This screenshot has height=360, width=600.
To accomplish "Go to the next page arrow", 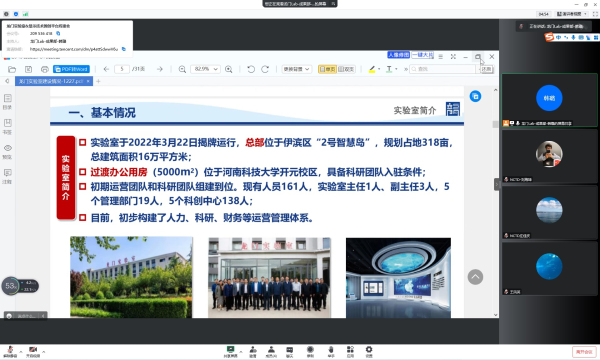I will pos(160,69).
